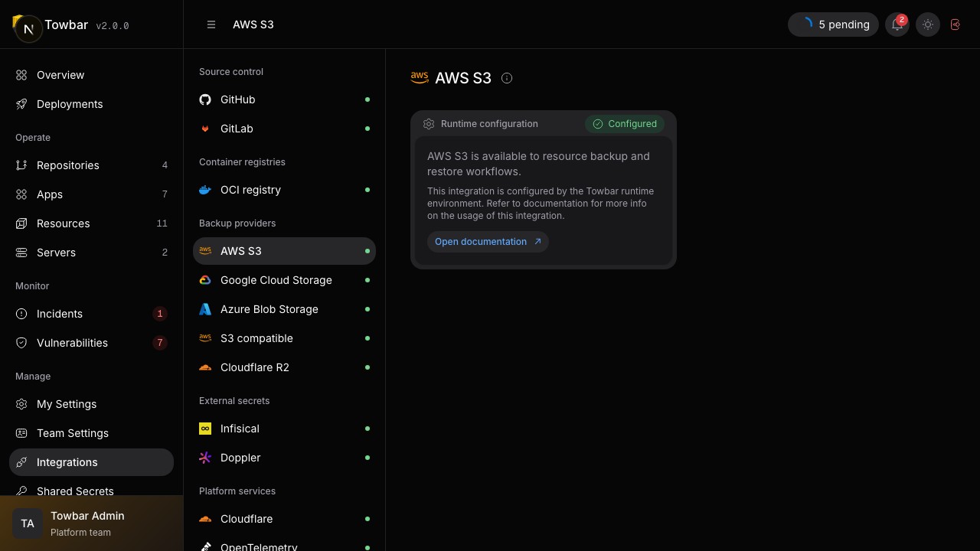Select Infisical external secrets
980x551 pixels.
[284, 429]
